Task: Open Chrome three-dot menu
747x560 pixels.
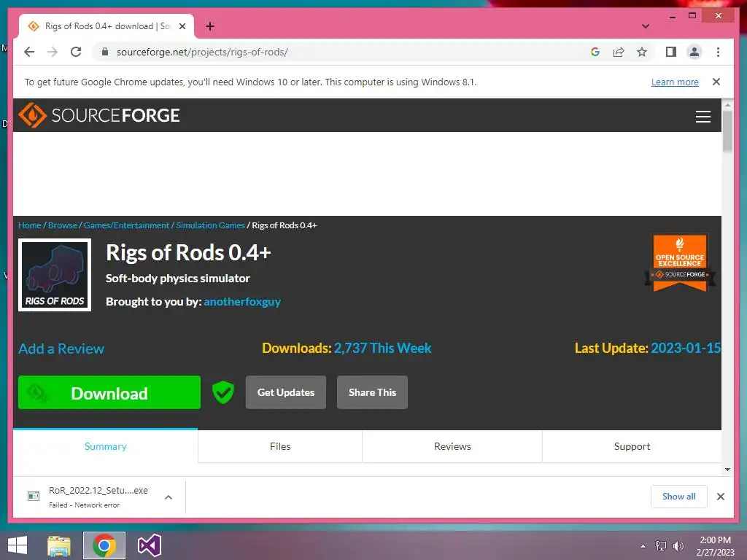Action: click(718, 52)
